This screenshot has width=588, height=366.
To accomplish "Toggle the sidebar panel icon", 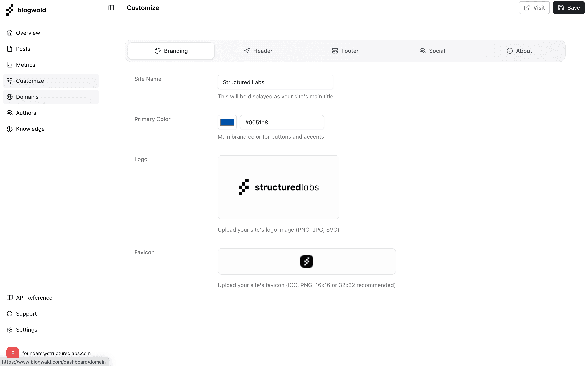I will click(x=111, y=8).
